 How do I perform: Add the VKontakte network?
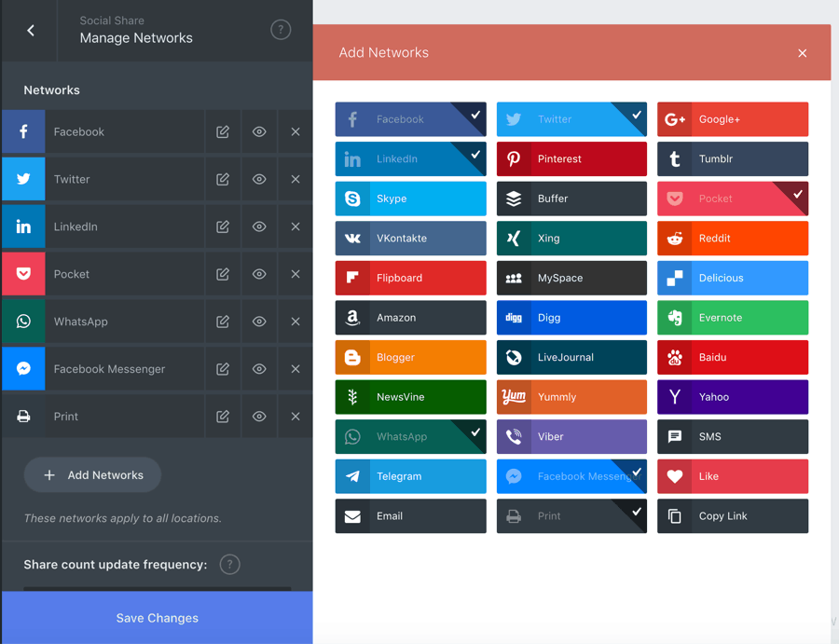410,238
